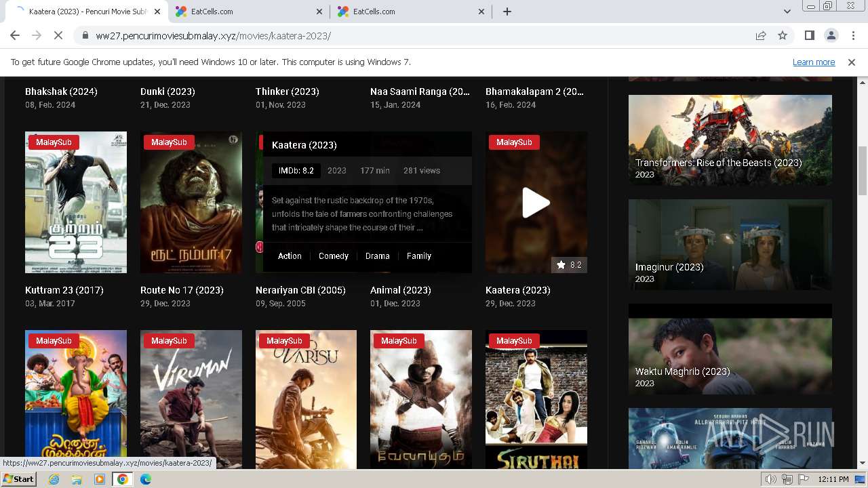Screen dimensions: 868x488
Task: Click the volume speaker tray icon
Action: point(771,479)
